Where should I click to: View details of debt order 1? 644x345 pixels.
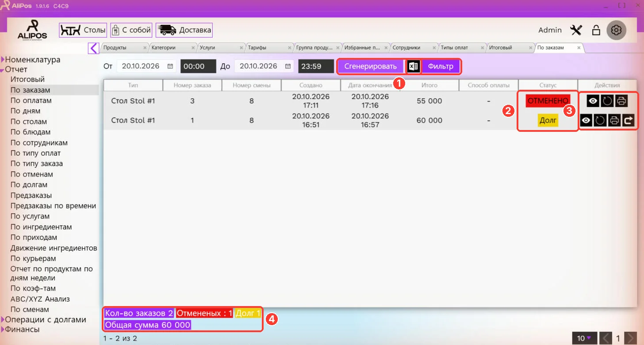point(586,120)
